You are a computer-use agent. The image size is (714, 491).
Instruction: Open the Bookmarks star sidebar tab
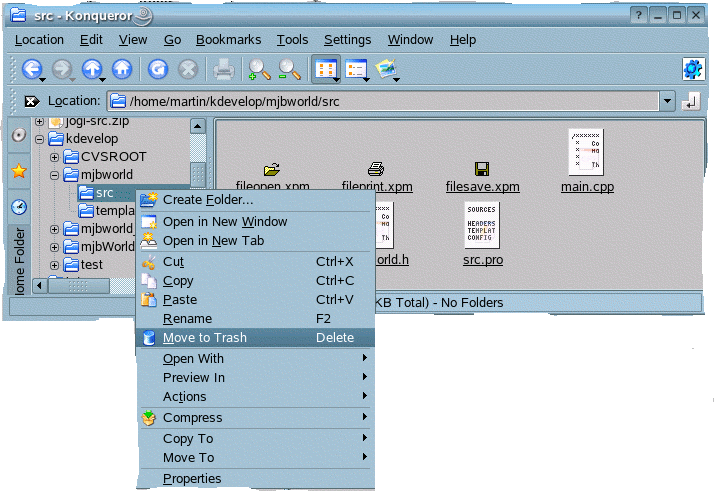click(x=18, y=171)
